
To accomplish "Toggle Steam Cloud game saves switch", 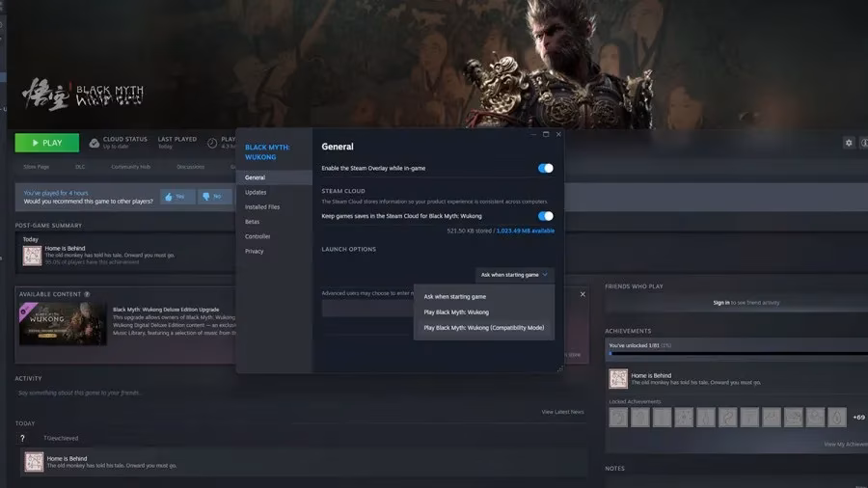I will [x=545, y=216].
